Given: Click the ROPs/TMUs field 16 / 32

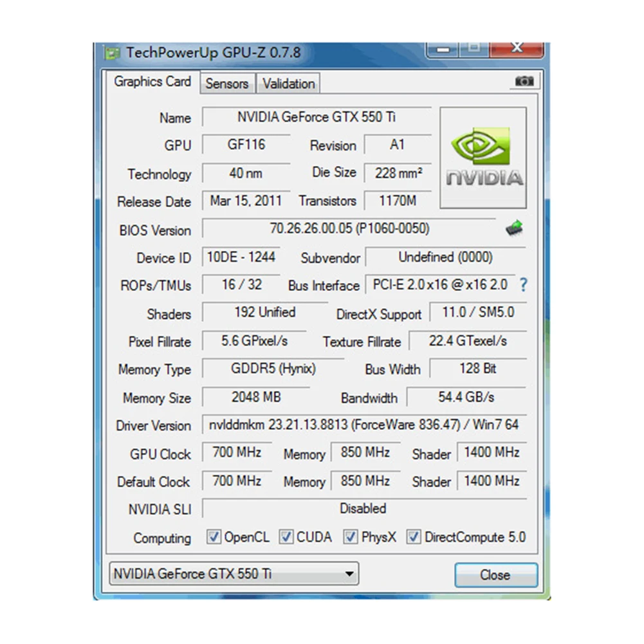Looking at the screenshot, I should tap(241, 284).
